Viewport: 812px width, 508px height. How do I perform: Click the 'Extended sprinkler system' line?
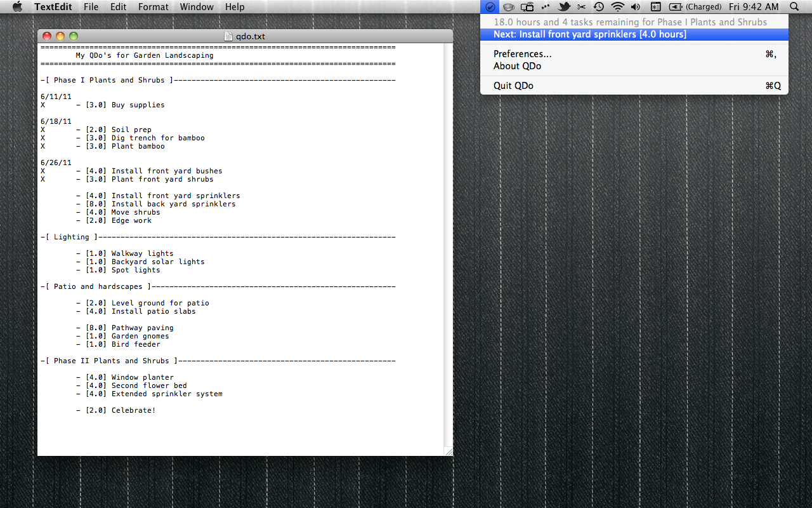coord(149,394)
